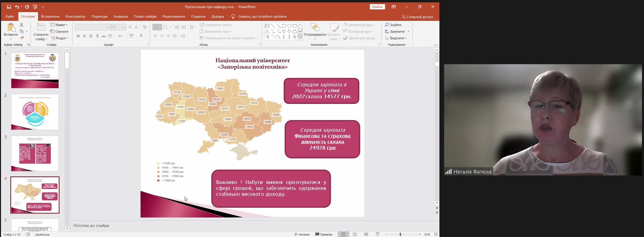Switch to Slide Sorter view icon
Screen dimensions: 644x237
click(355, 234)
